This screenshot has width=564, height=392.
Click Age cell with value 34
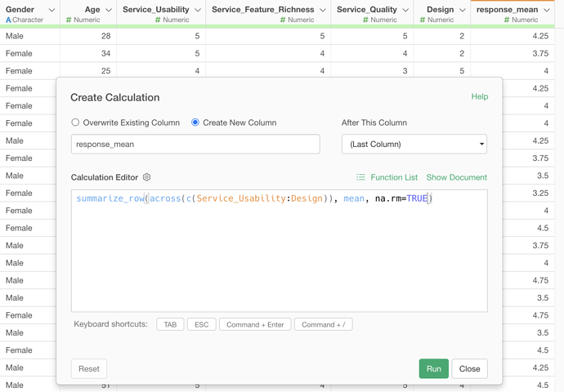click(x=88, y=54)
